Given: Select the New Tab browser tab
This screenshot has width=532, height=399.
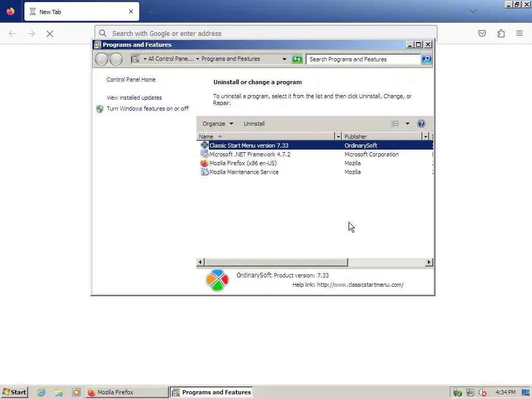Looking at the screenshot, I should point(82,11).
